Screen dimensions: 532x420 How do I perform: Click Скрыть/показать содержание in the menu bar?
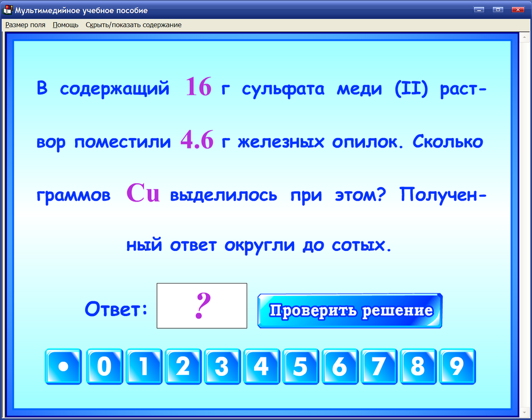click(133, 24)
